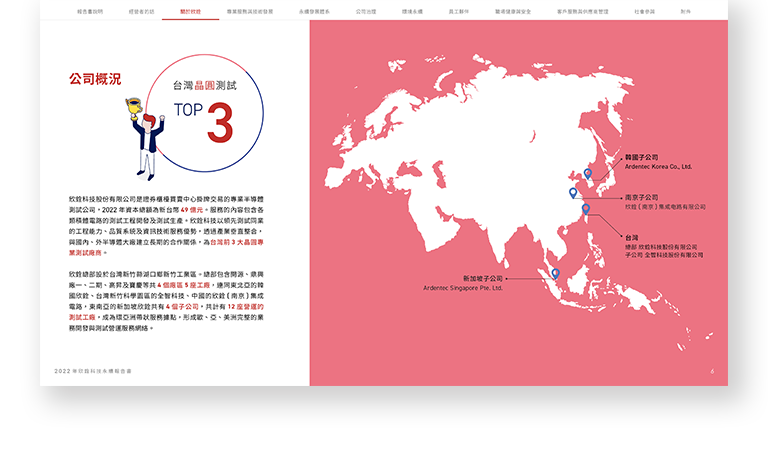Navigate to the 環境永續 tab

pyautogui.click(x=414, y=11)
